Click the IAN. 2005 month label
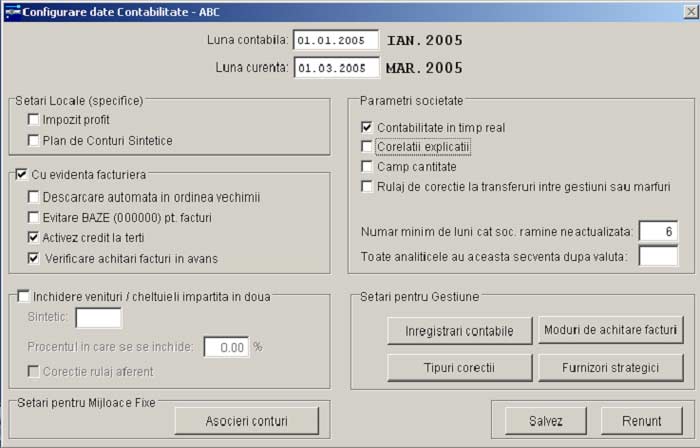 click(425, 40)
